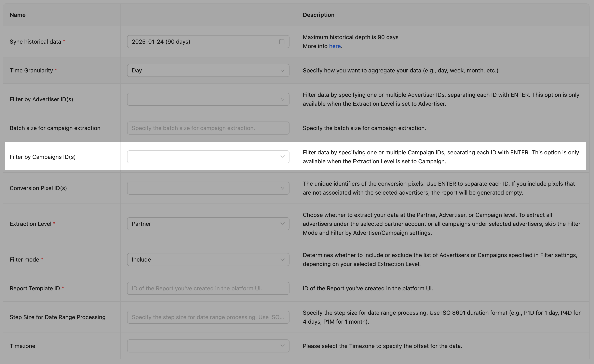Click the Report Template ID input field

pyautogui.click(x=208, y=288)
